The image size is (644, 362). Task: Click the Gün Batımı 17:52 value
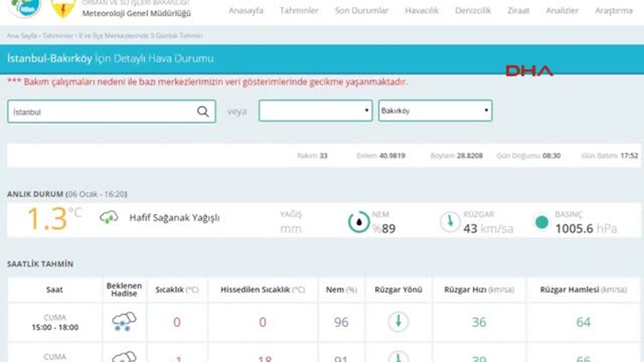point(610,156)
